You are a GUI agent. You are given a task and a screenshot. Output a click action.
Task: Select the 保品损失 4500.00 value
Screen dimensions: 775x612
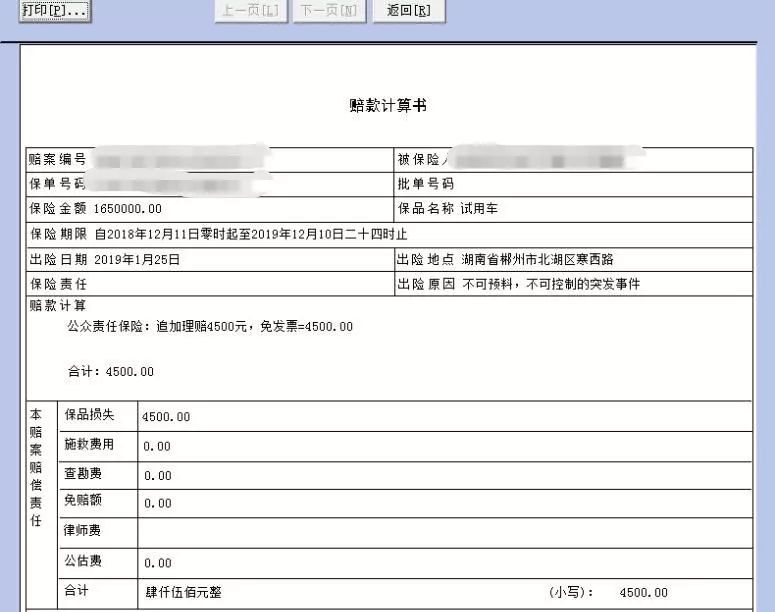(x=166, y=417)
